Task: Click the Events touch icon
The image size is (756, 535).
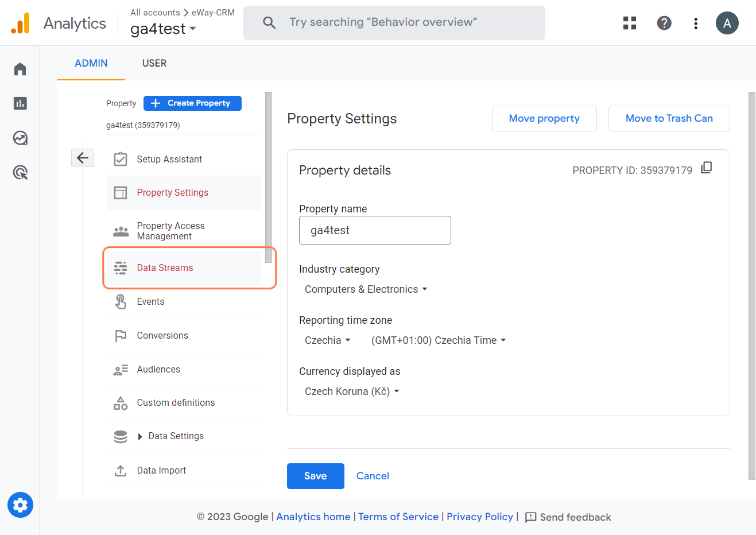Action: [121, 301]
